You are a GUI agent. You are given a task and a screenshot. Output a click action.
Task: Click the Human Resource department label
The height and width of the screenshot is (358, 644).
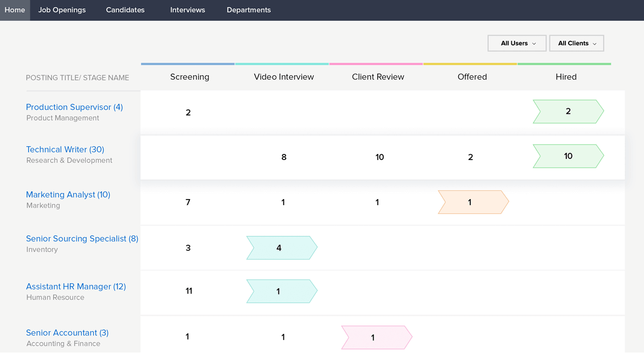pos(55,298)
